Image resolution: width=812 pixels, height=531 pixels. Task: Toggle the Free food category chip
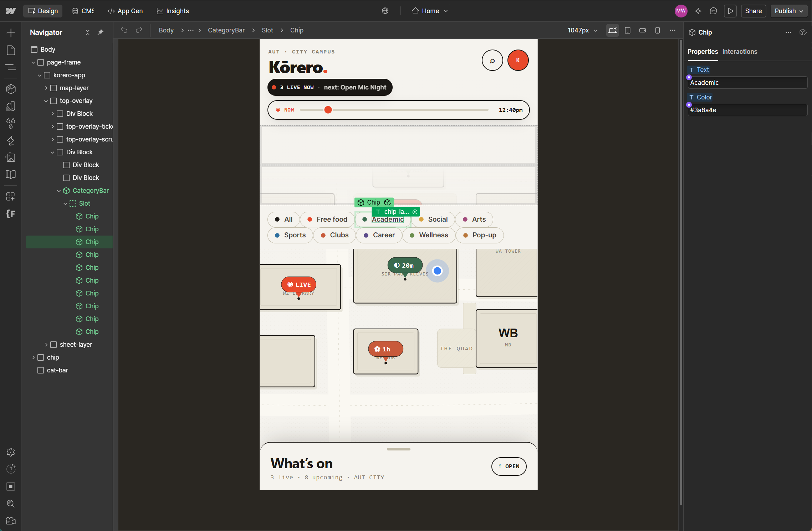coord(327,220)
